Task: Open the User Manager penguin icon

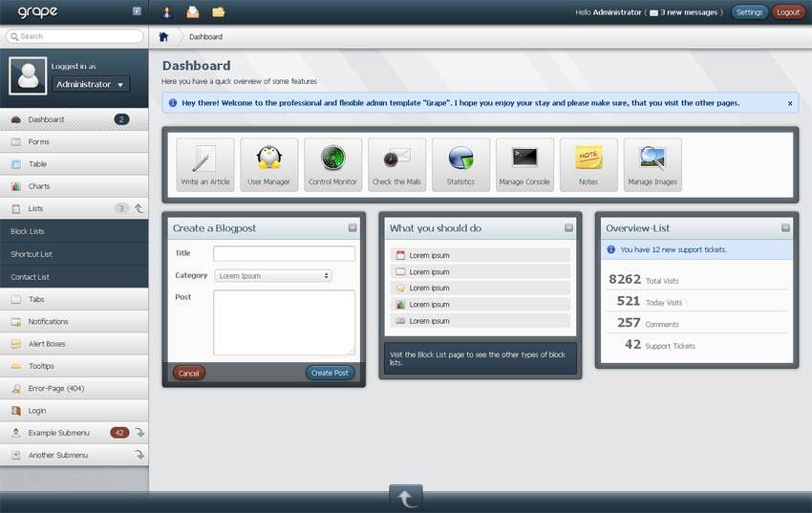Action: click(268, 164)
